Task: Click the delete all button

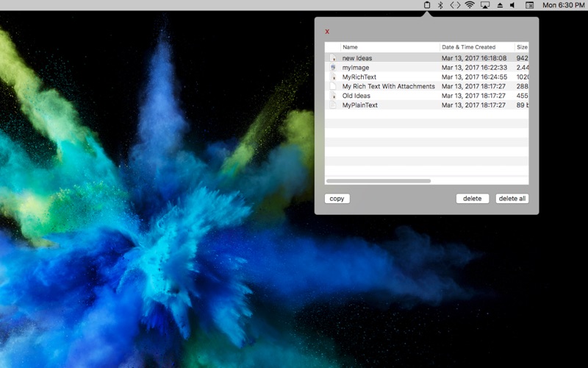Action: (512, 199)
